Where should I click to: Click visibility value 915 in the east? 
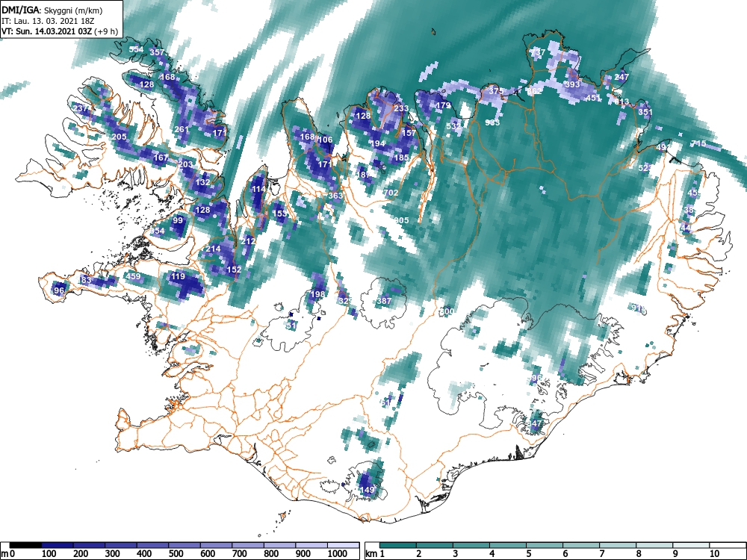[x=639, y=308]
